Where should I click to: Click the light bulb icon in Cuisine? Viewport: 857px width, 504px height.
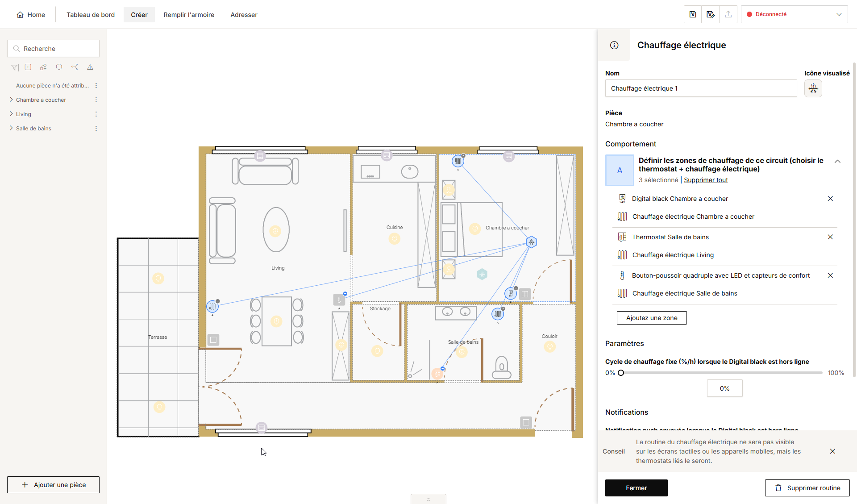[x=394, y=239]
